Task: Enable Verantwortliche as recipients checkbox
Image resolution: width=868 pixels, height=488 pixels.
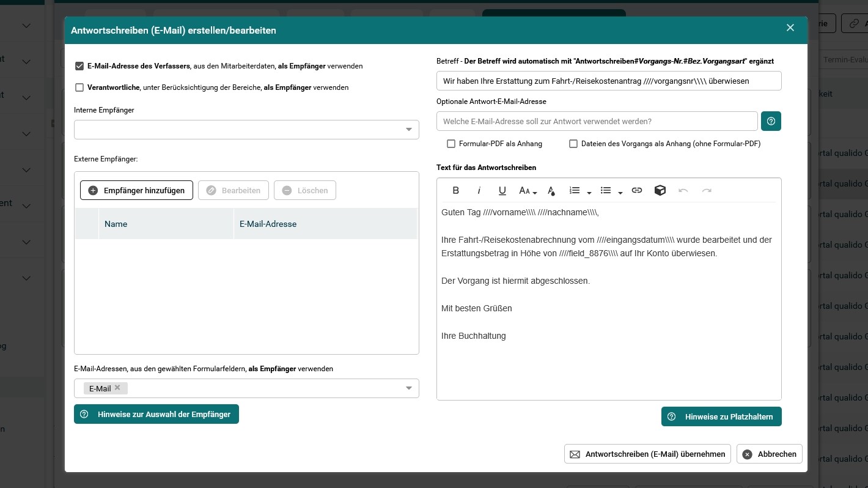Action: [79, 87]
